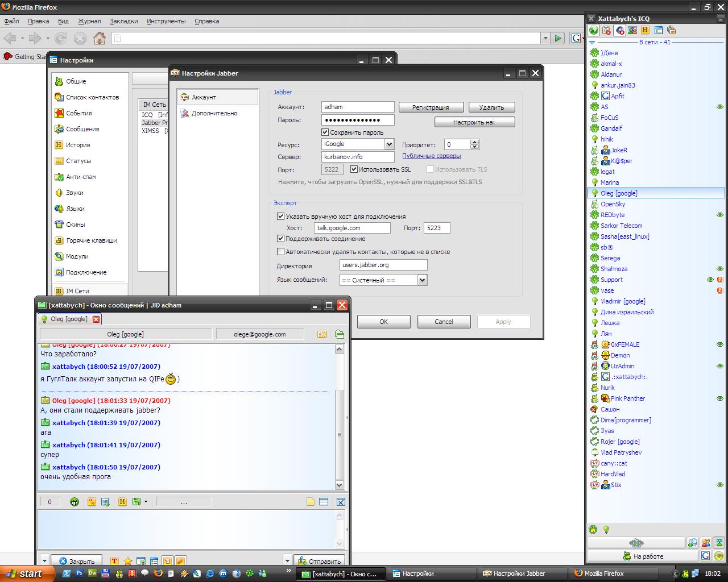Open the Язык сообщений dropdown

click(x=422, y=280)
